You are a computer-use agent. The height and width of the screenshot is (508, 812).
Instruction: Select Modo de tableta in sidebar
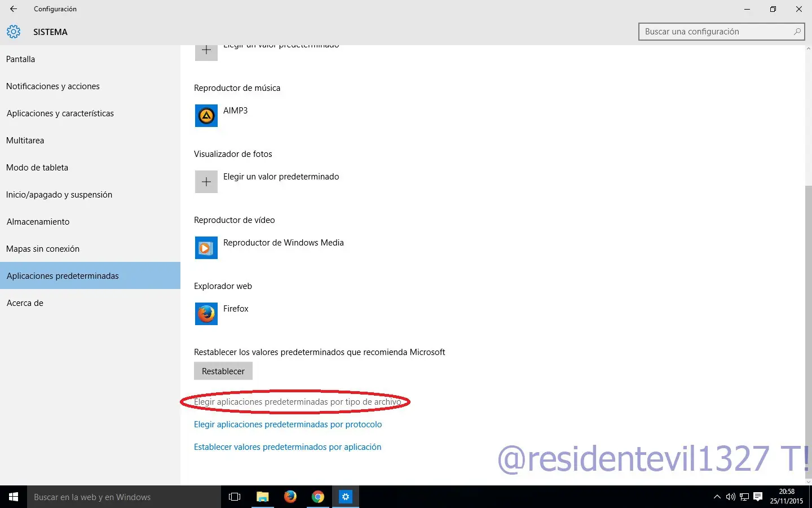coord(90,168)
